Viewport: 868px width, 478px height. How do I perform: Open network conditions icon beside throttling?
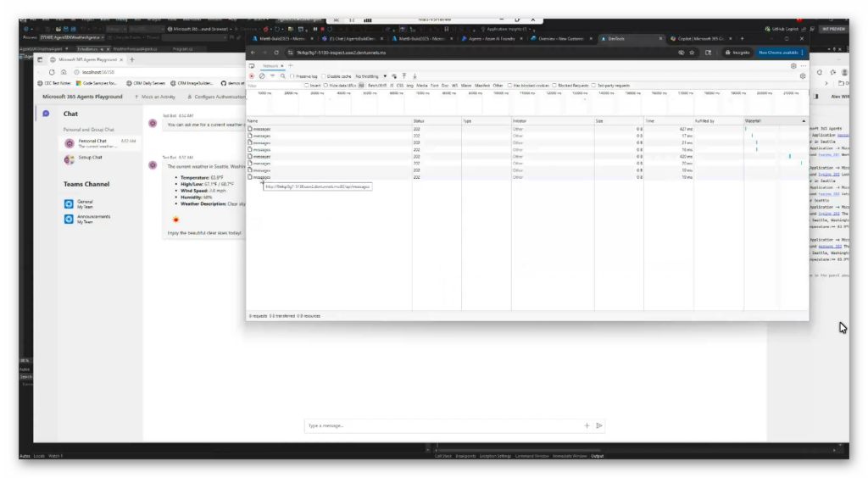394,76
